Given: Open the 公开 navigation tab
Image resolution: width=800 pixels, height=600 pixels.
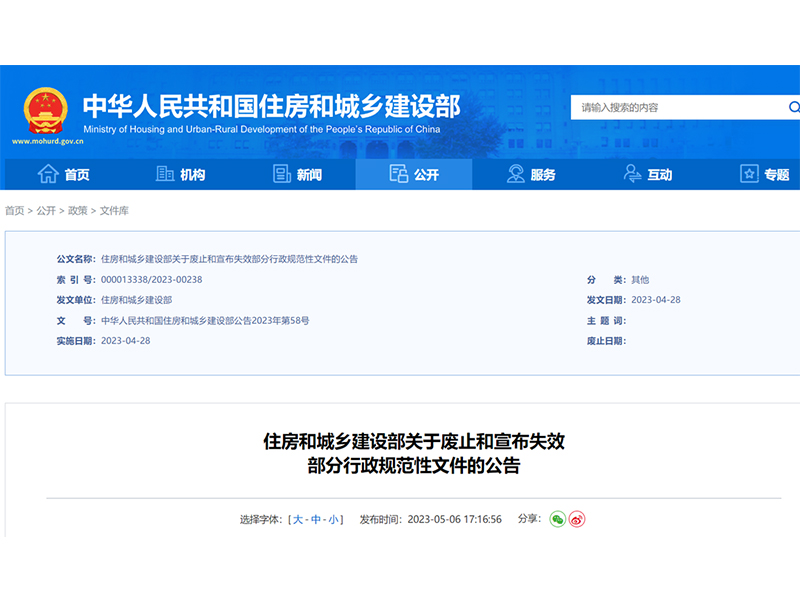Looking at the screenshot, I should click(414, 174).
